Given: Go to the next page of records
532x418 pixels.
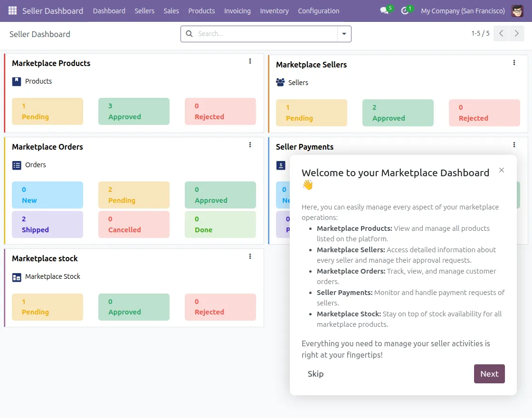Looking at the screenshot, I should pos(517,33).
